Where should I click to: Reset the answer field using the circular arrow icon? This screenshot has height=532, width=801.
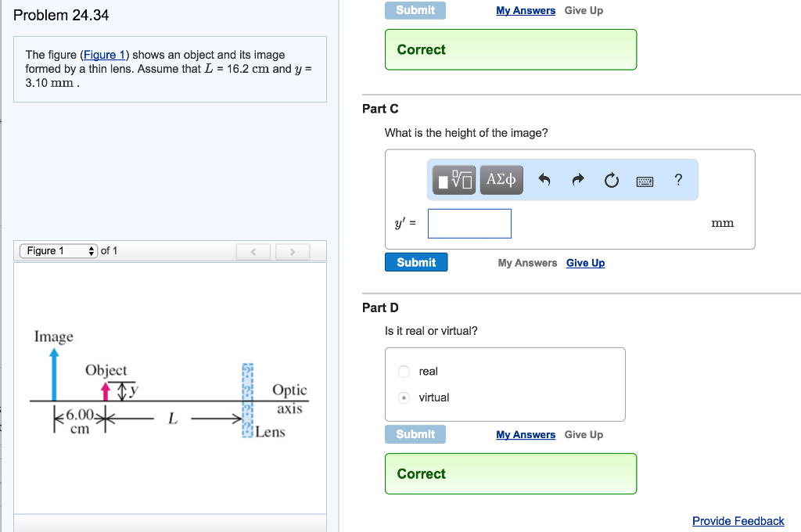click(x=611, y=179)
